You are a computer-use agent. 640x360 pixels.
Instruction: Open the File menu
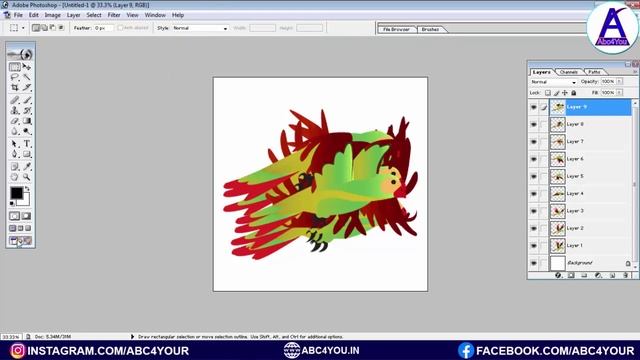pyautogui.click(x=18, y=15)
